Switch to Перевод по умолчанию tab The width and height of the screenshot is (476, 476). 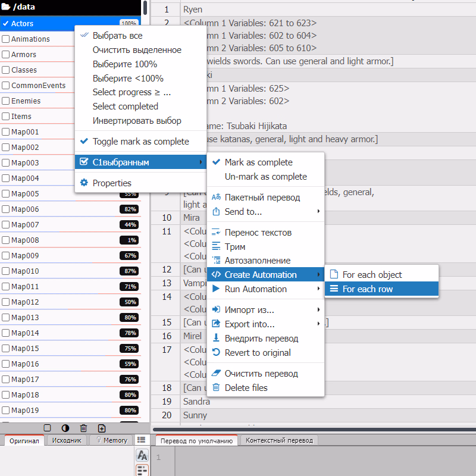pos(196,440)
